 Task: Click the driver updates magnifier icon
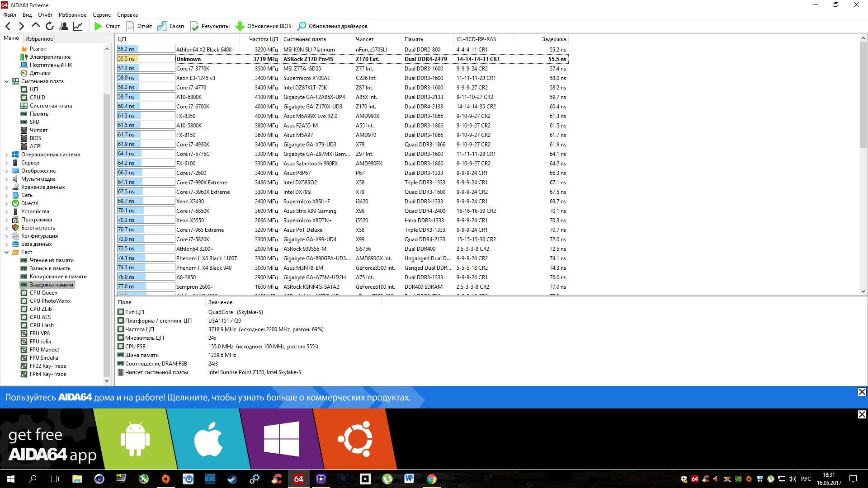pos(302,26)
